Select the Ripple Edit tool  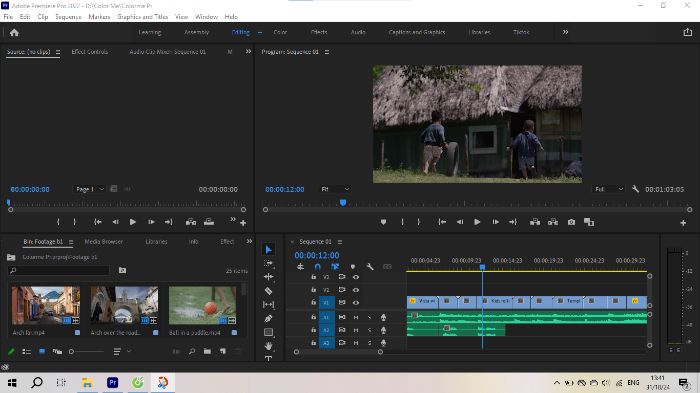(x=268, y=277)
